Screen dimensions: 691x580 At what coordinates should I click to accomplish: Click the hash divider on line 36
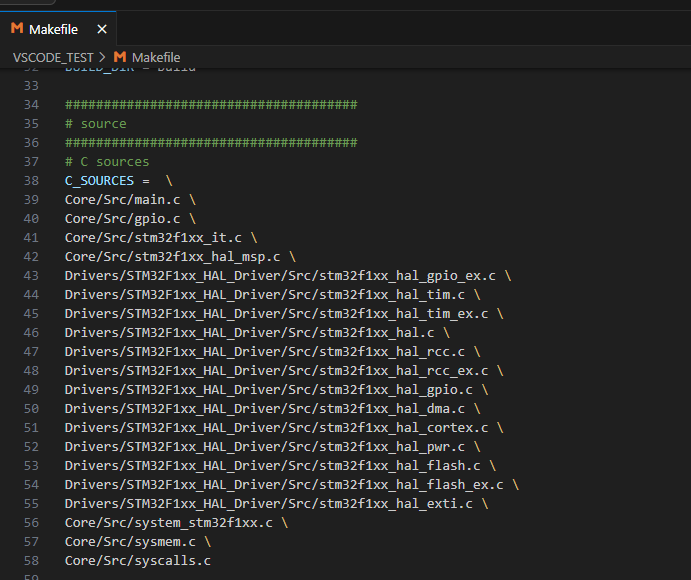pyautogui.click(x=211, y=143)
